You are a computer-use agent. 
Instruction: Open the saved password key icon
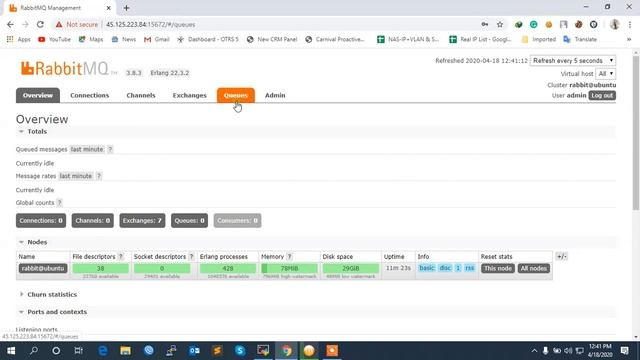pos(484,24)
